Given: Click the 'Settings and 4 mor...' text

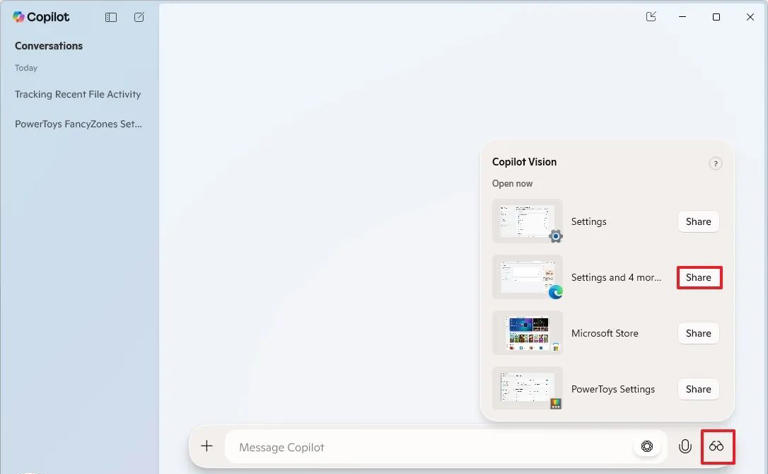Looking at the screenshot, I should [616, 278].
